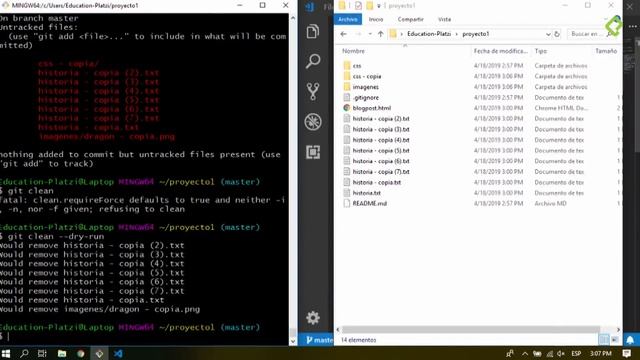The image size is (640, 360).
Task: Select file historia - copia (6).txt
Action: click(381, 161)
